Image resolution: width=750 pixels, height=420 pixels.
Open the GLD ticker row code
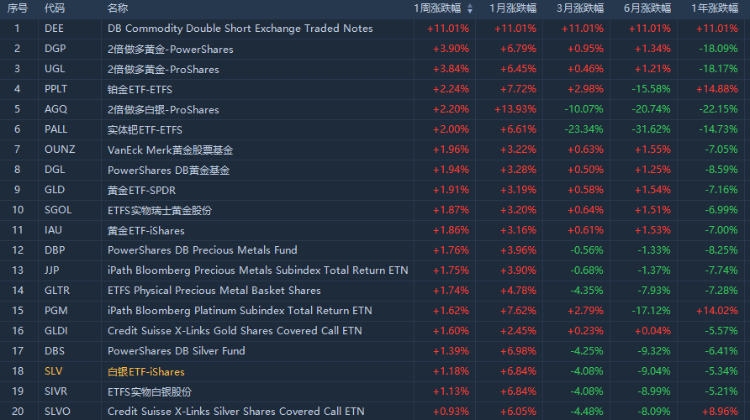pyautogui.click(x=54, y=190)
